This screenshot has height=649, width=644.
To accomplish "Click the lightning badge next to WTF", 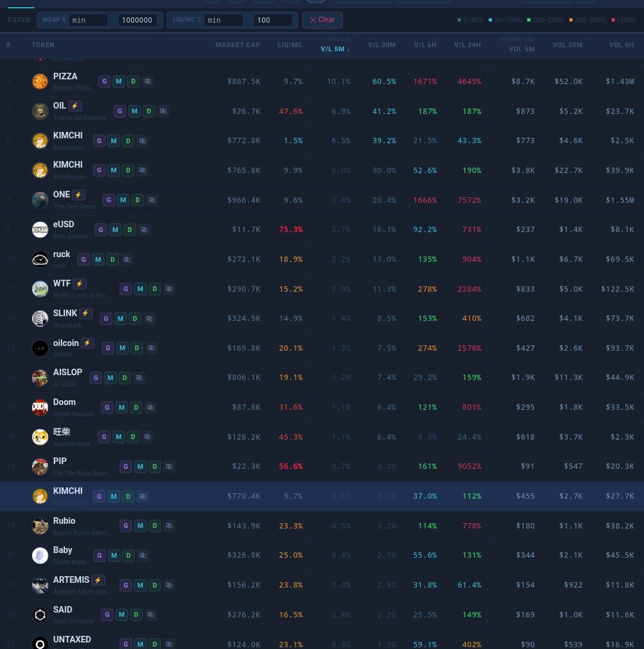I will point(79,283).
